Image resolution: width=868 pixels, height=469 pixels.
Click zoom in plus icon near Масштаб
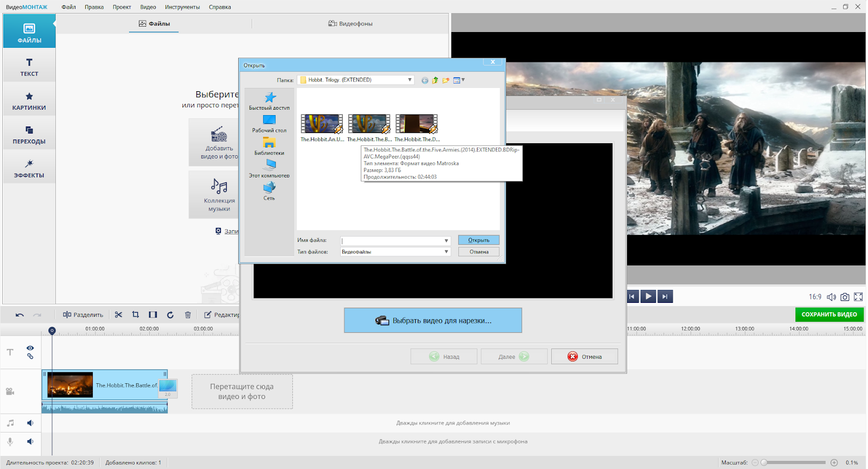point(834,462)
